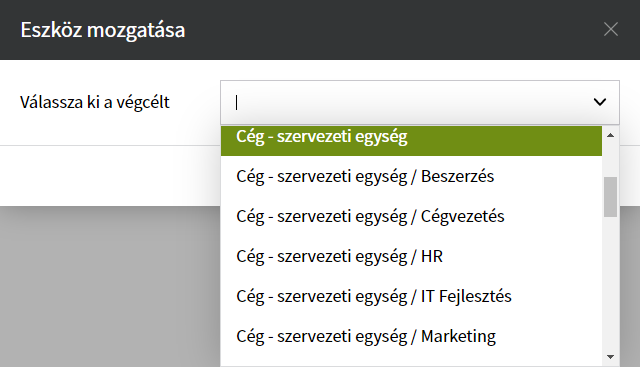This screenshot has height=367, width=640.
Task: Close the Eszköz mozgatása dialog
Action: coord(611,29)
